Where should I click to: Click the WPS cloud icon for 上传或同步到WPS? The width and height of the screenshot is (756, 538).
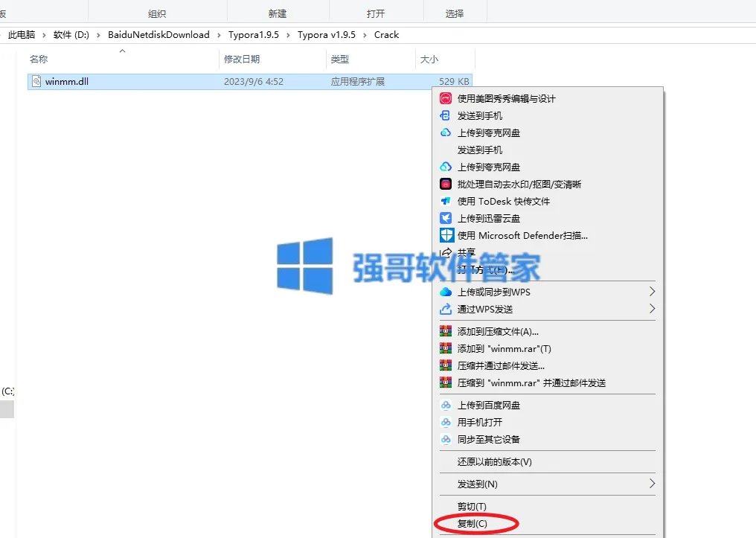pyautogui.click(x=446, y=292)
